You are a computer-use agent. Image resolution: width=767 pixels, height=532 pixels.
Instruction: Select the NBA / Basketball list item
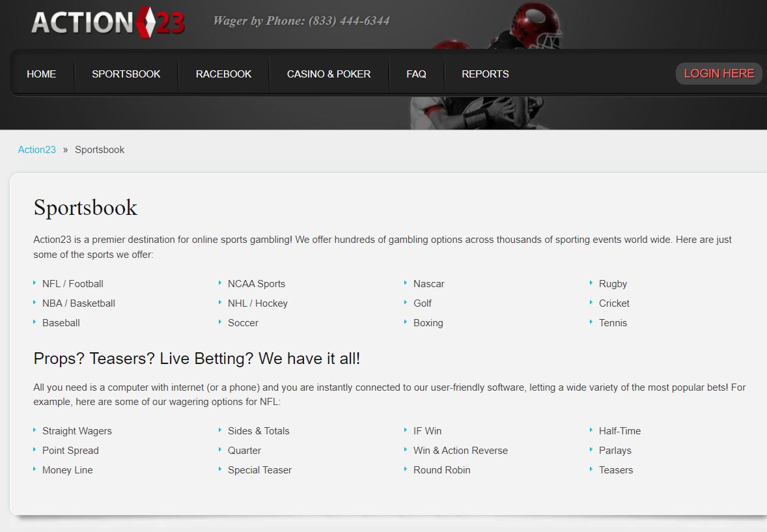(x=79, y=303)
